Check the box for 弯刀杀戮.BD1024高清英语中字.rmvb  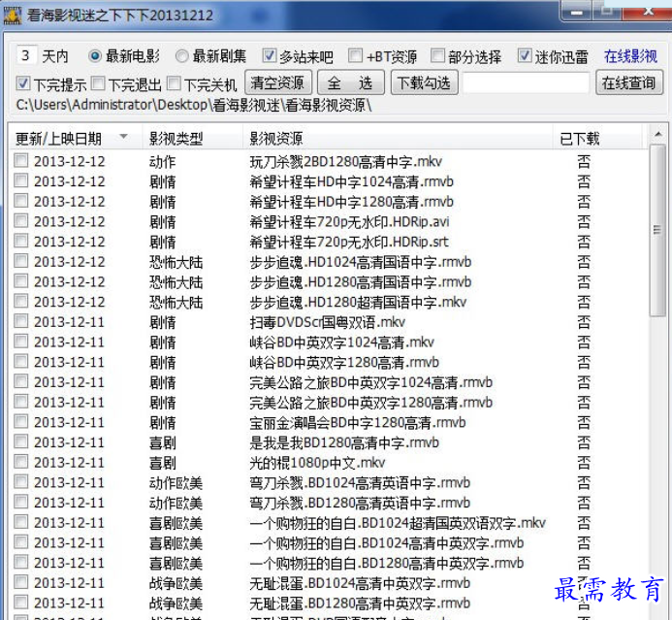20,482
